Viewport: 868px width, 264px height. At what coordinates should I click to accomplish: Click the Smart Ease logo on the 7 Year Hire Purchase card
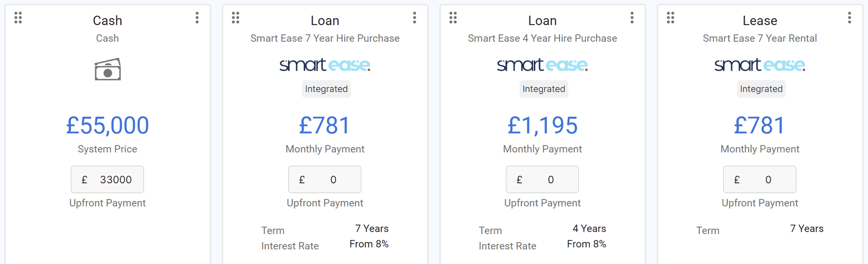[x=325, y=65]
